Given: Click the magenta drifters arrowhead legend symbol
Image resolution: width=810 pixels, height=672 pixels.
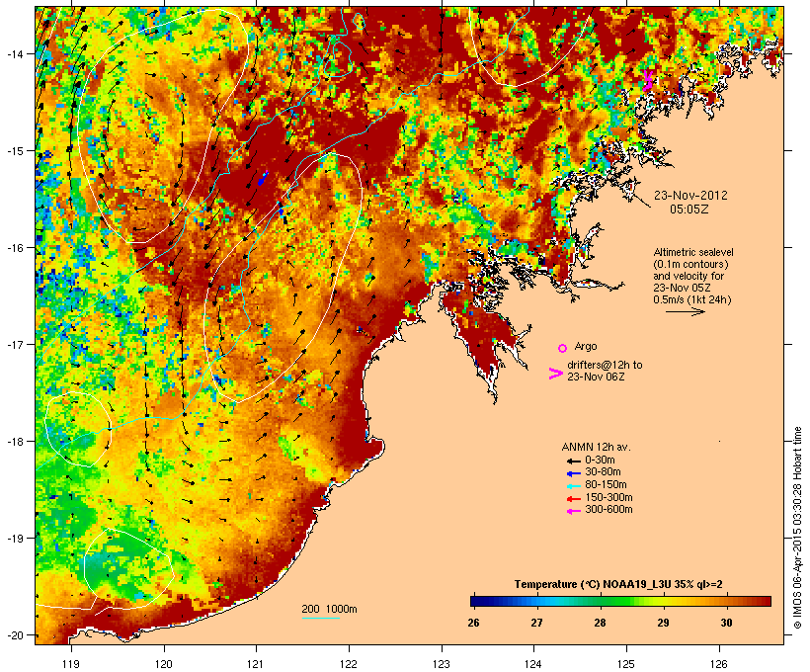Looking at the screenshot, I should click(x=555, y=374).
